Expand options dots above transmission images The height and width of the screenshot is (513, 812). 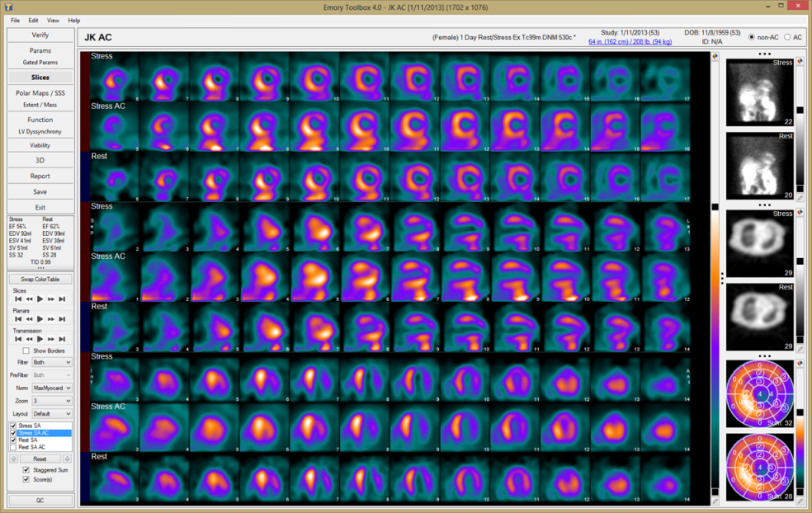pos(764,205)
